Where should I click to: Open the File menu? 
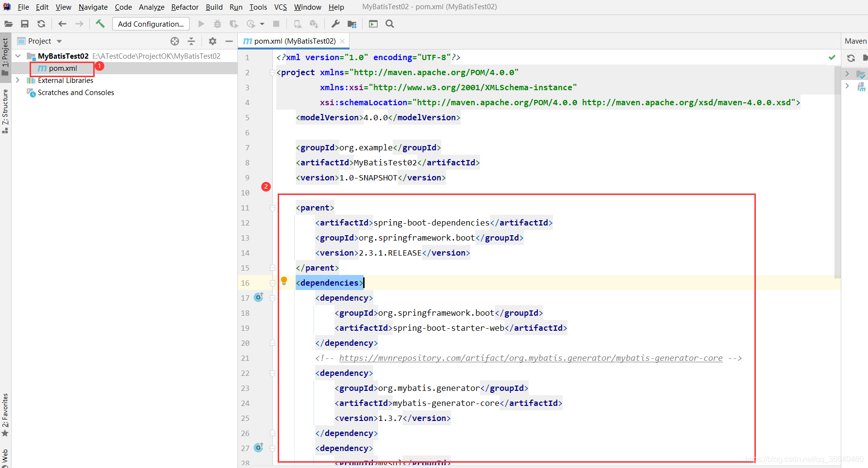click(23, 7)
